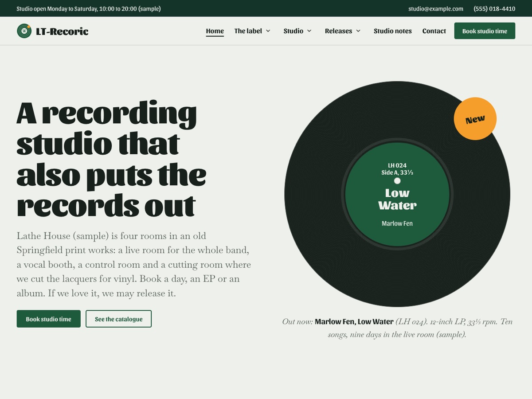This screenshot has height=399, width=532.
Task: Click studio@example.com email link
Action: point(436,8)
